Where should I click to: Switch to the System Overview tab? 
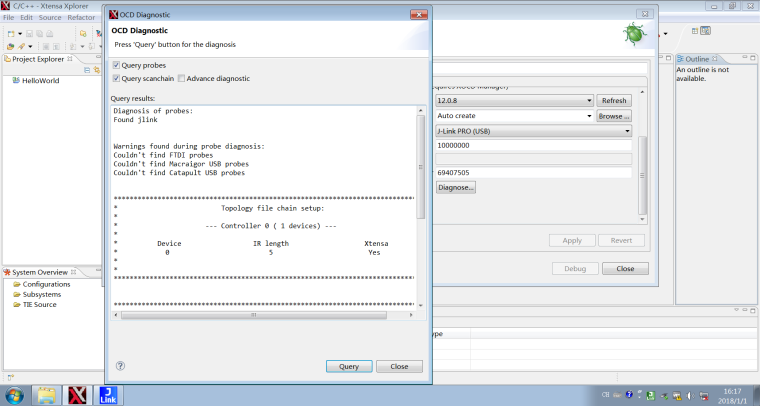tap(40, 272)
